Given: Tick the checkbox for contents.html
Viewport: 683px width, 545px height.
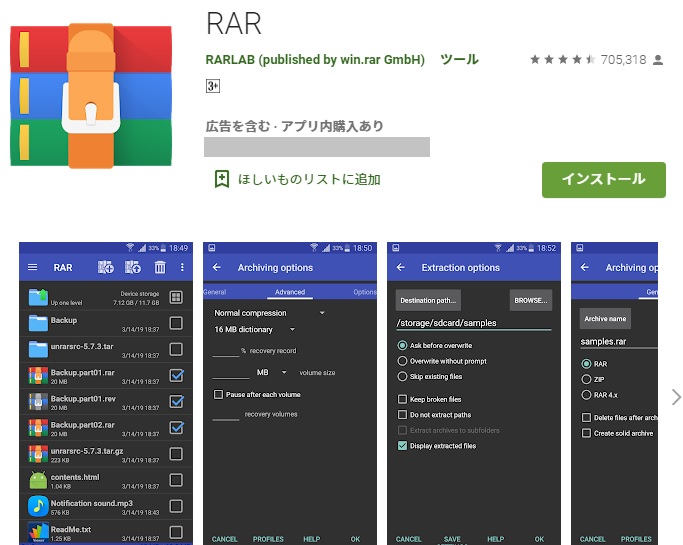Looking at the screenshot, I should click(176, 480).
